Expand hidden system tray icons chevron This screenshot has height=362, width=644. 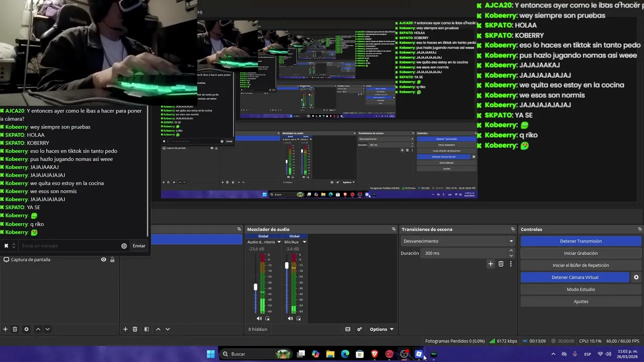coord(553,354)
